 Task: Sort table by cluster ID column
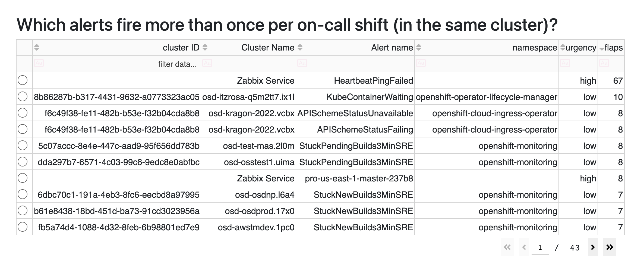point(37,48)
